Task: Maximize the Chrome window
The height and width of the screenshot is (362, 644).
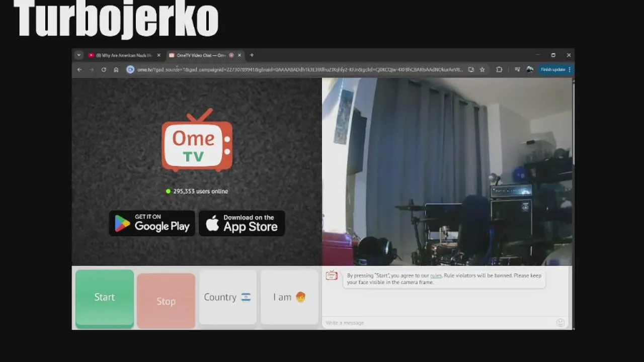Action: [553, 55]
